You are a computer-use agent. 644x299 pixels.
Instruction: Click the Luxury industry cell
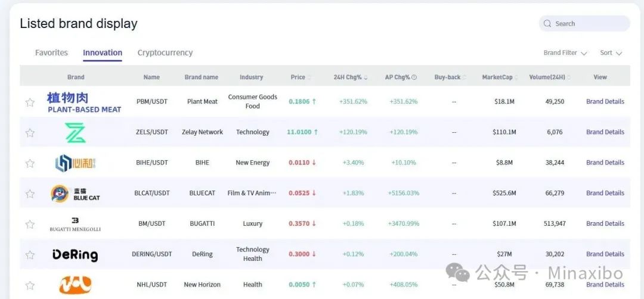(253, 223)
